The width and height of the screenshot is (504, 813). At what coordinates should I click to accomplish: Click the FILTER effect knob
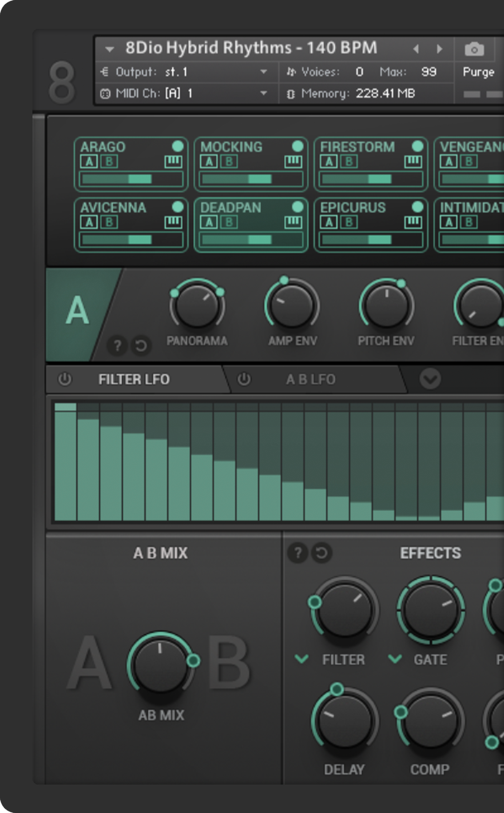[344, 610]
